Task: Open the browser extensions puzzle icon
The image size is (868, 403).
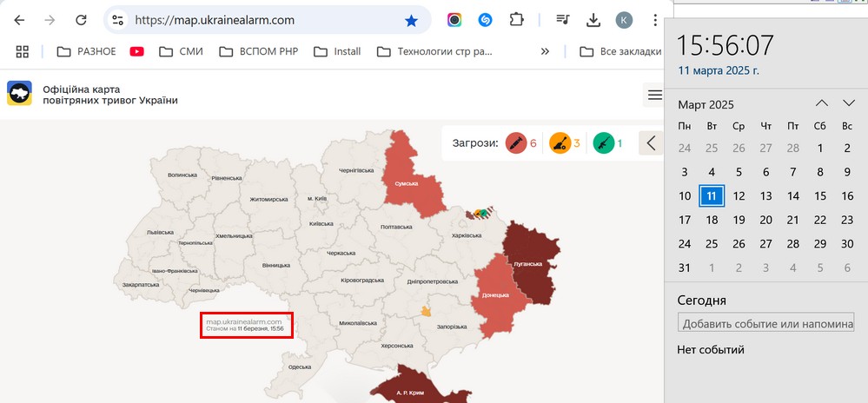Action: point(517,20)
